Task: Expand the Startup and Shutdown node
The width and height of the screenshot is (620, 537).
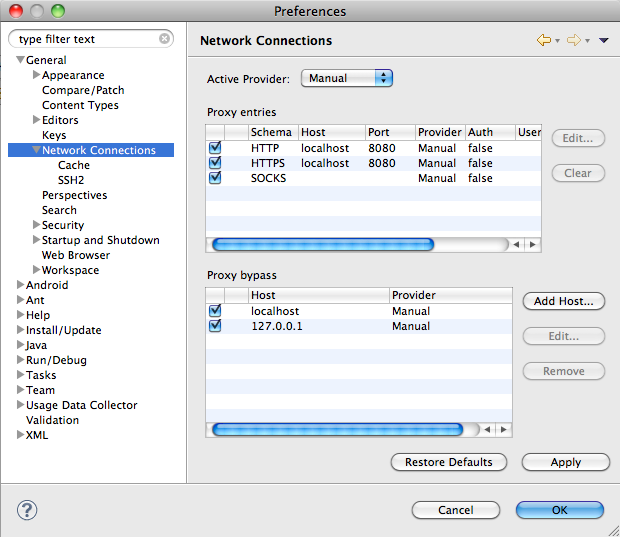Action: (x=36, y=240)
